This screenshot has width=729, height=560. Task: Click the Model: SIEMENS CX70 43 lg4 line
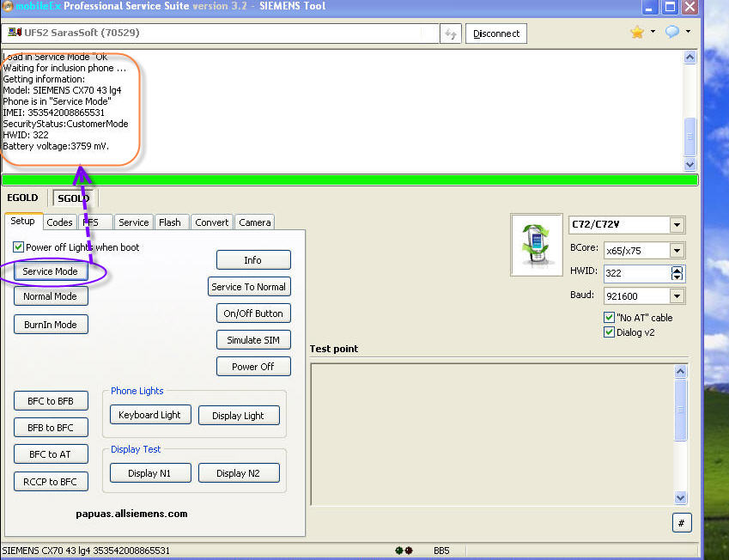click(63, 90)
